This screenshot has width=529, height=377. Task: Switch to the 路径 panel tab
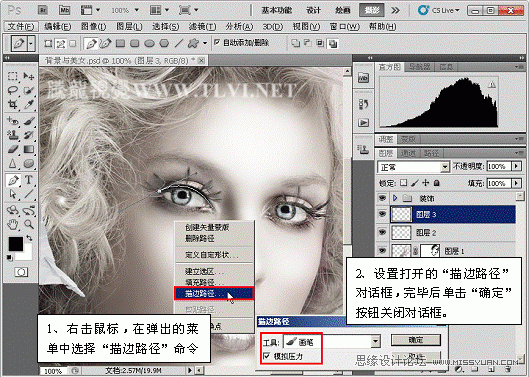click(431, 154)
